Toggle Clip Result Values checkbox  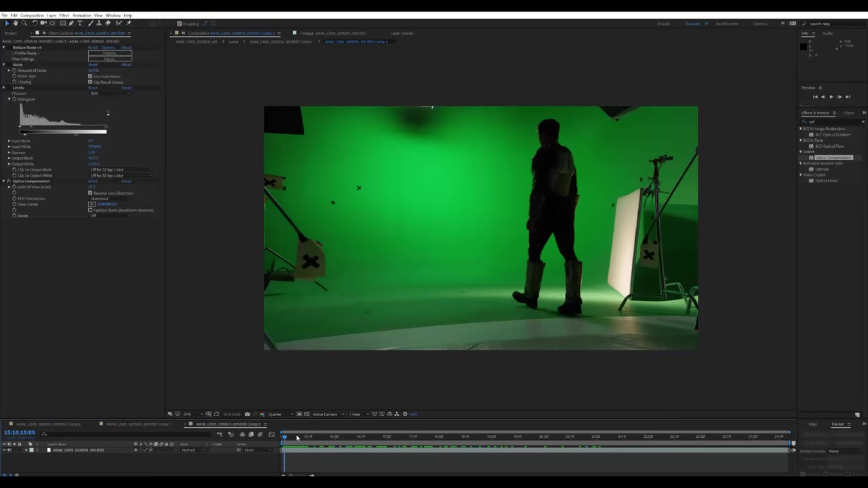point(90,82)
